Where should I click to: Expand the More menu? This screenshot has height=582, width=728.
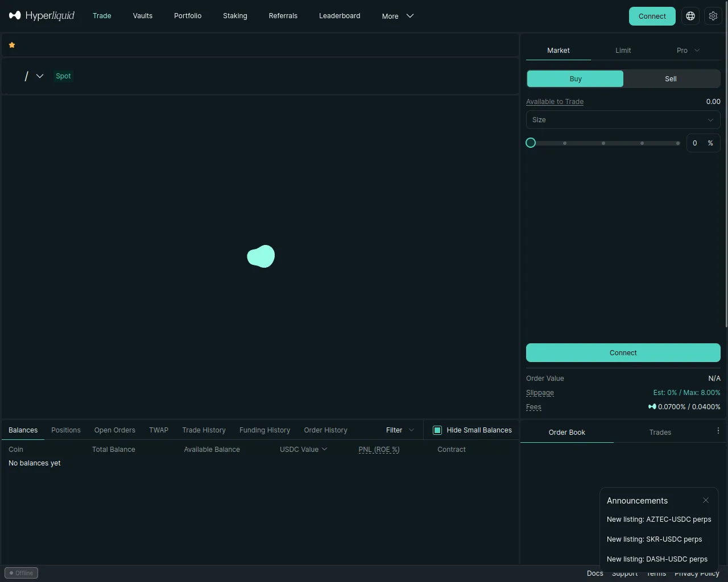coord(398,16)
